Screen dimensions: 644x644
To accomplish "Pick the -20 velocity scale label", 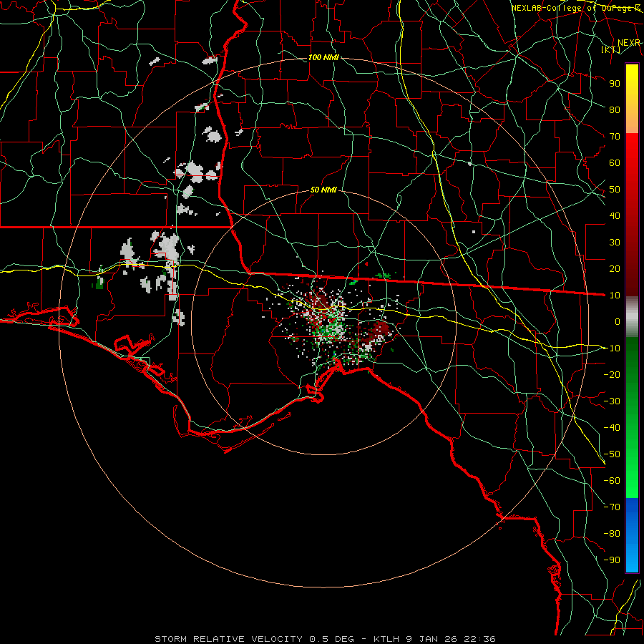I will click(612, 374).
